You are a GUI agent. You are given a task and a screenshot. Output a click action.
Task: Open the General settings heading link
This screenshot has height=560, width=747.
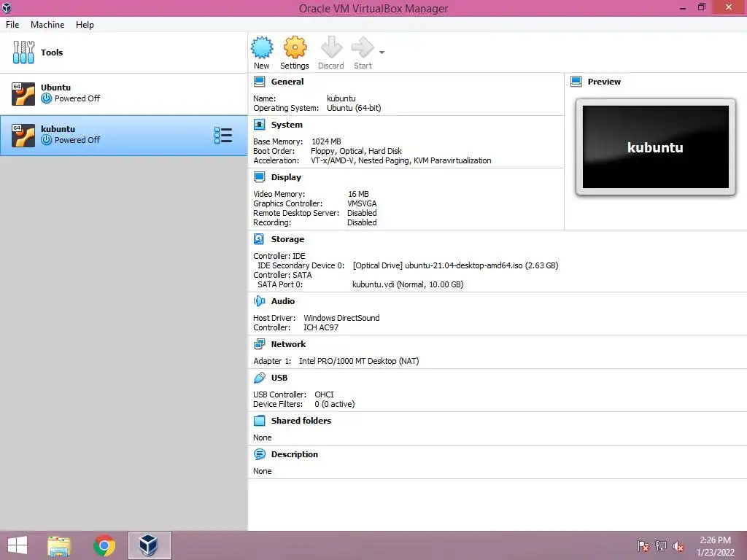[x=287, y=82]
